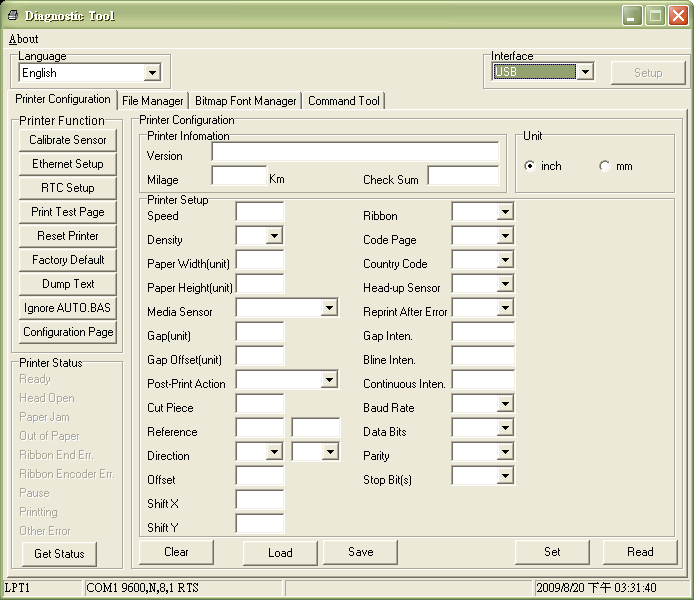Click the Shift Y input field
694x600 pixels.
[260, 523]
